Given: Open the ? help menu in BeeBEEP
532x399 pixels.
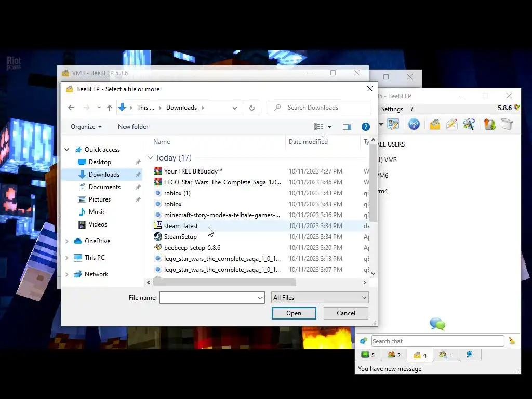Looking at the screenshot, I should (411, 109).
